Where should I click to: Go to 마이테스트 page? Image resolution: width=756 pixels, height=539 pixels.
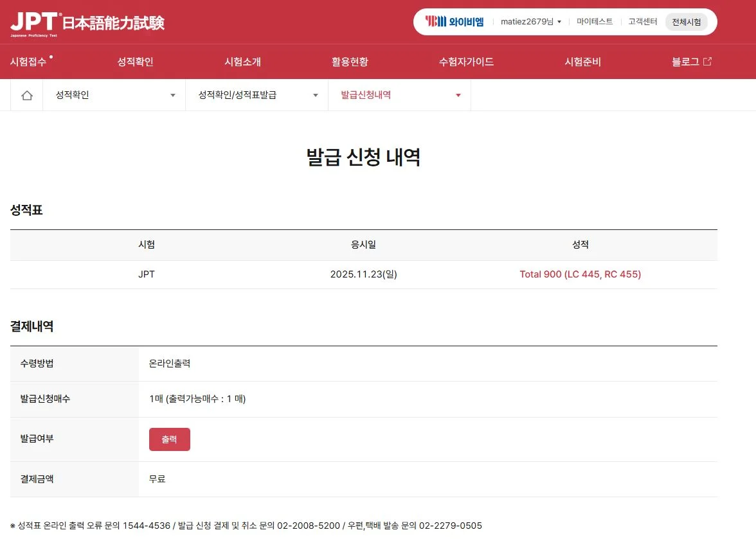coord(595,21)
